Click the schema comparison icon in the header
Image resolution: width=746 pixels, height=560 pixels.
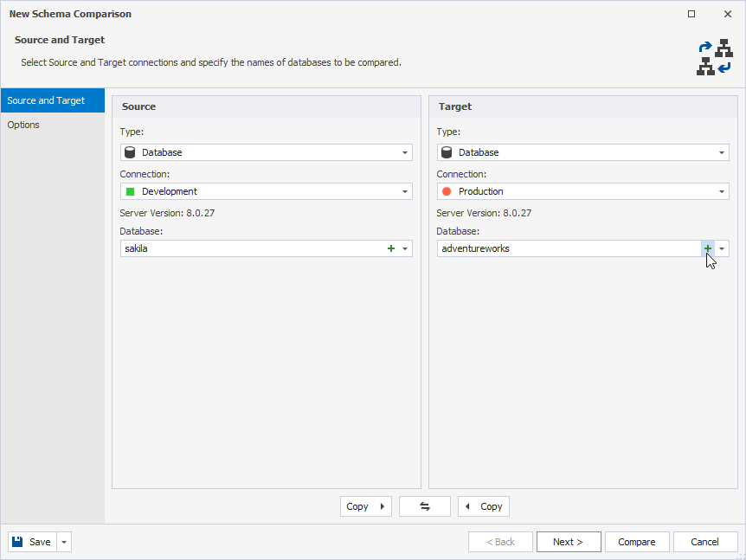(x=714, y=57)
